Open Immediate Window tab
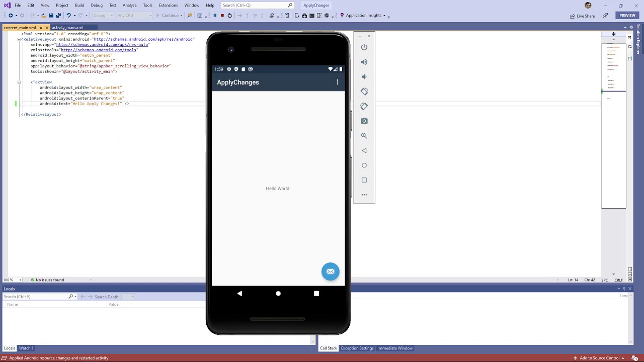The width and height of the screenshot is (644, 362). [x=395, y=348]
